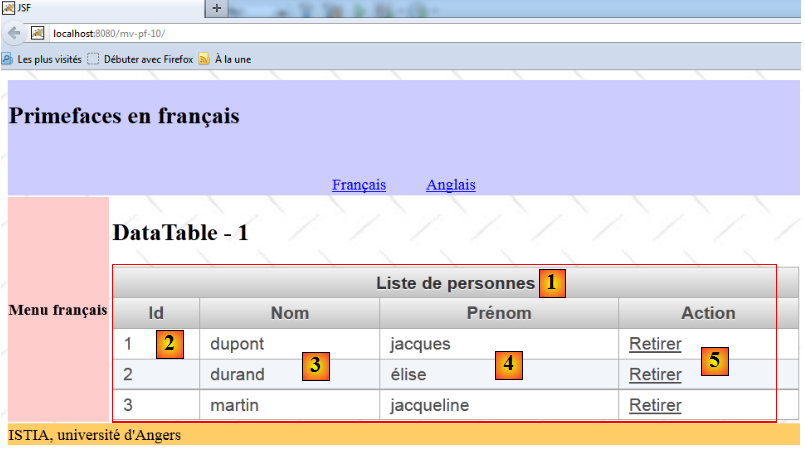Select the jacqueline cell in the table
The height and width of the screenshot is (450, 805).
coord(429,405)
